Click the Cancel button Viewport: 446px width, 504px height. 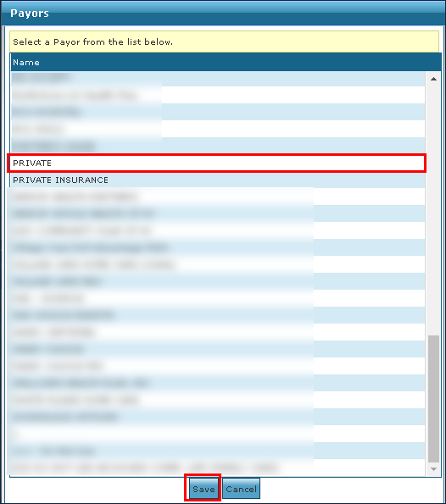(241, 489)
